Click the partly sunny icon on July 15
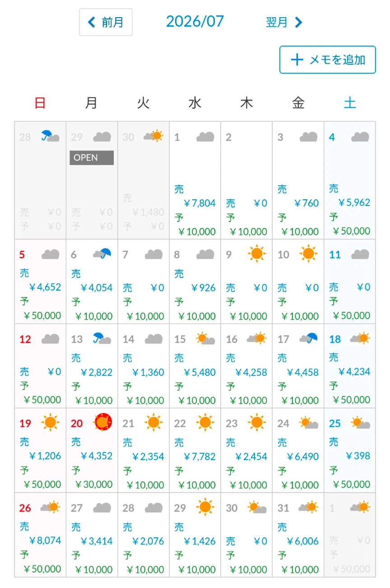The image size is (390, 588). 205,338
